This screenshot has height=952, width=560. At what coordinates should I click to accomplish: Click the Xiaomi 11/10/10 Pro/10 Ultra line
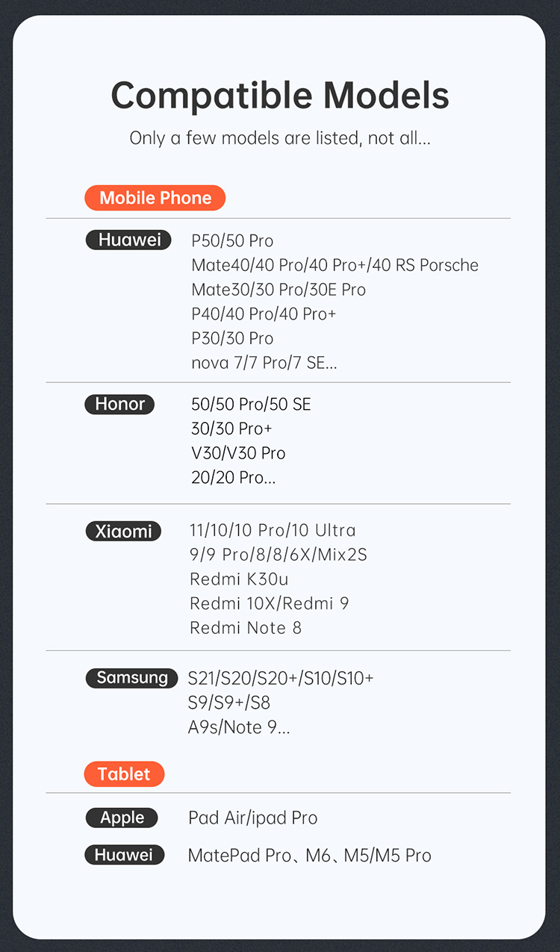(273, 530)
